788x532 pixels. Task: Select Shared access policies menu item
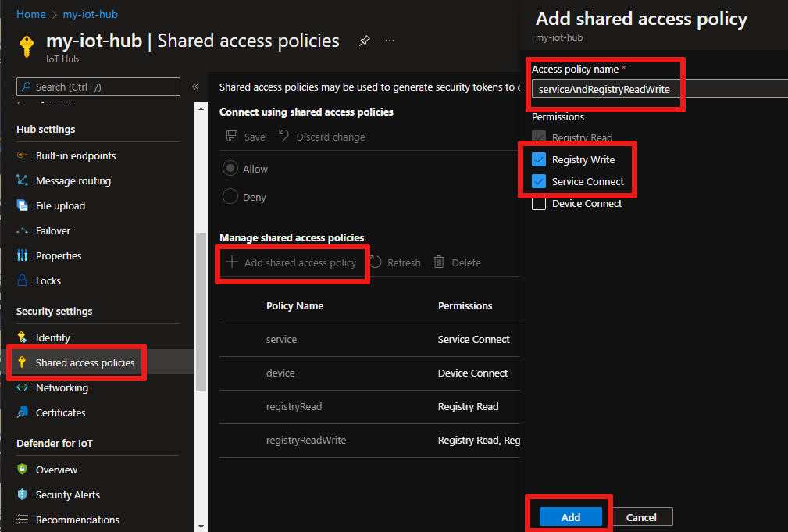[84, 362]
